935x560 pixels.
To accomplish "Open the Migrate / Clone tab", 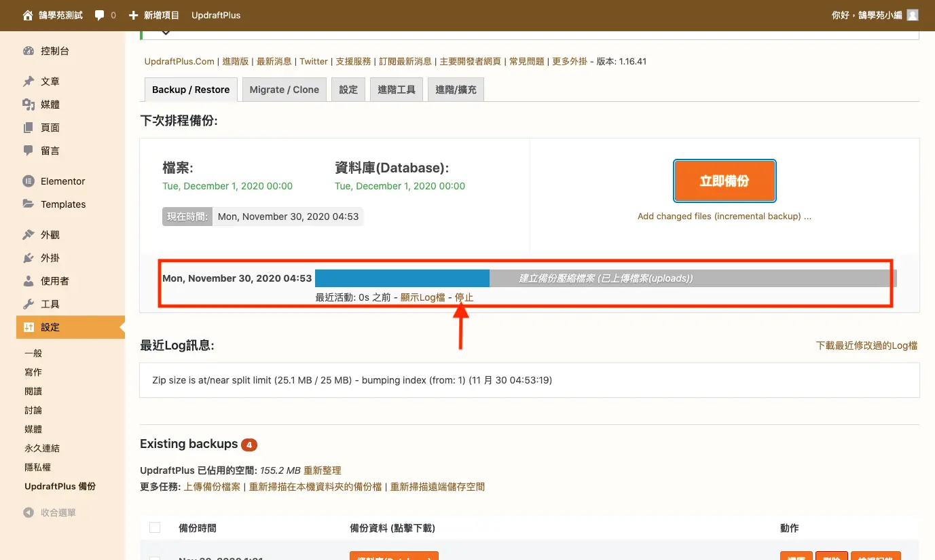I will (285, 90).
